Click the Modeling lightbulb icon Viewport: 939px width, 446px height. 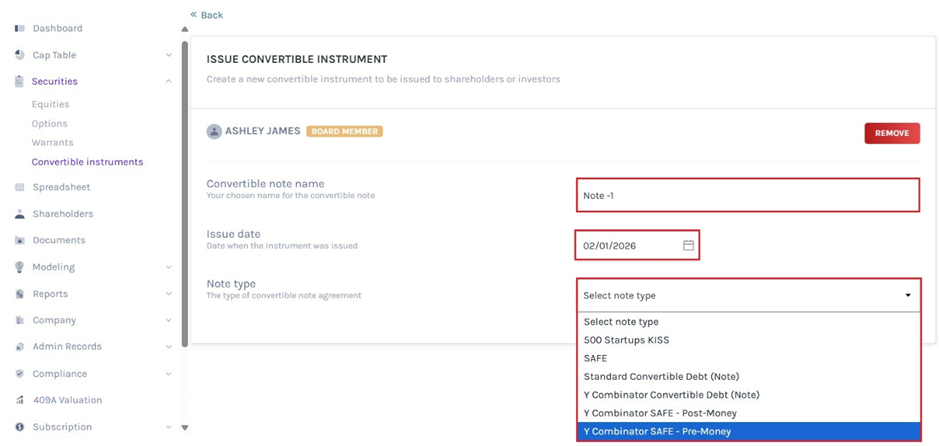coord(20,267)
